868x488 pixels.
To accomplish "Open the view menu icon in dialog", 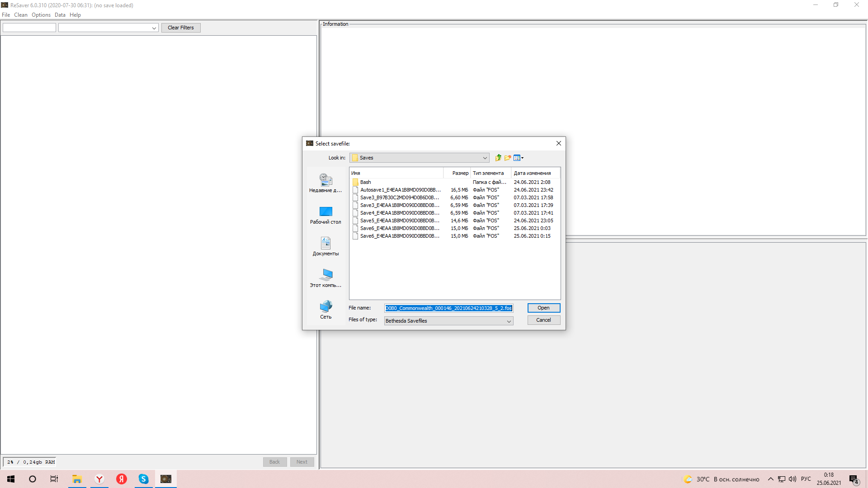I will (x=519, y=158).
